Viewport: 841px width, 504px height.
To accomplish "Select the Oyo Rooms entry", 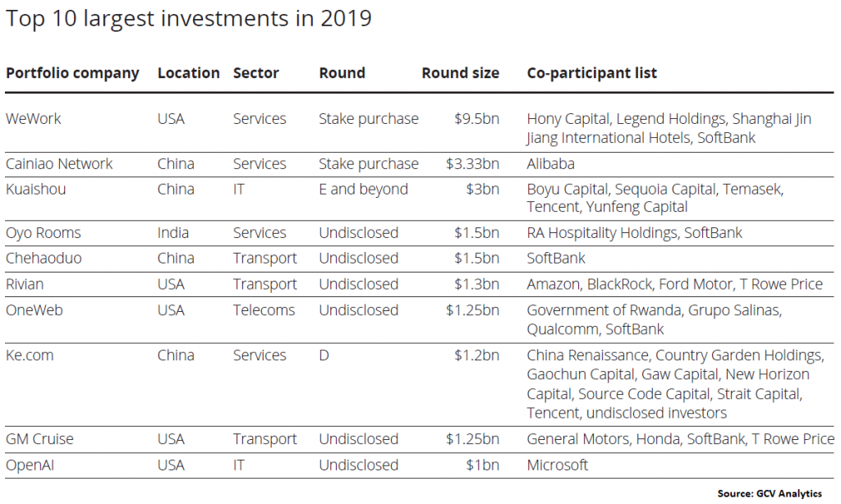I will [44, 233].
